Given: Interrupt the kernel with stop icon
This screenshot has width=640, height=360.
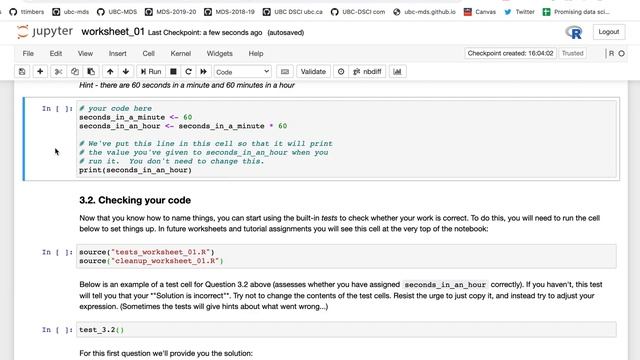Looking at the screenshot, I should (x=173, y=71).
